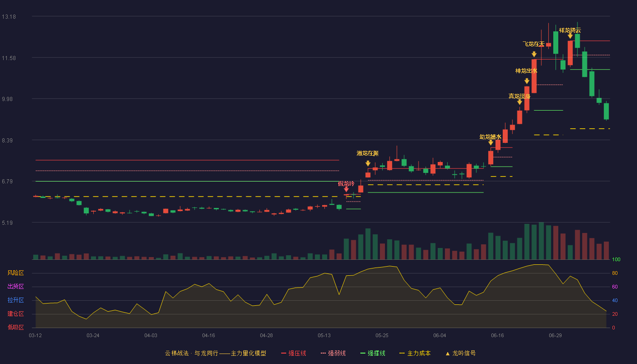Click the 06-16 date label
The height and width of the screenshot is (364, 637).
[498, 335]
